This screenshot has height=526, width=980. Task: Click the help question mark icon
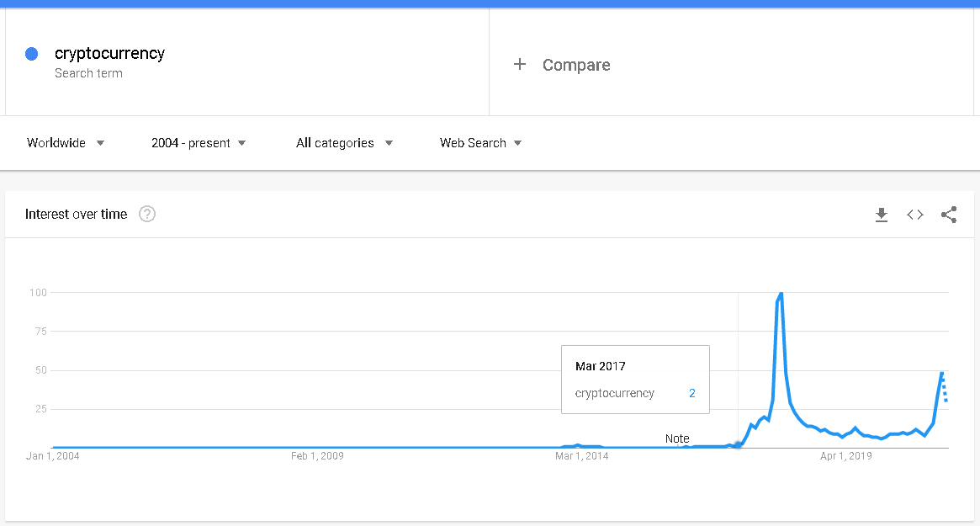point(147,214)
